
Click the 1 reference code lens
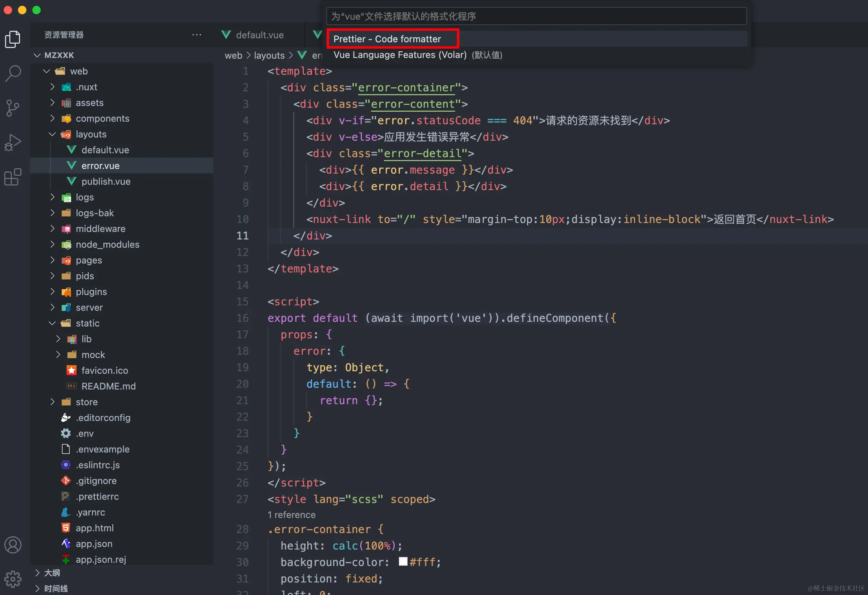pyautogui.click(x=292, y=515)
